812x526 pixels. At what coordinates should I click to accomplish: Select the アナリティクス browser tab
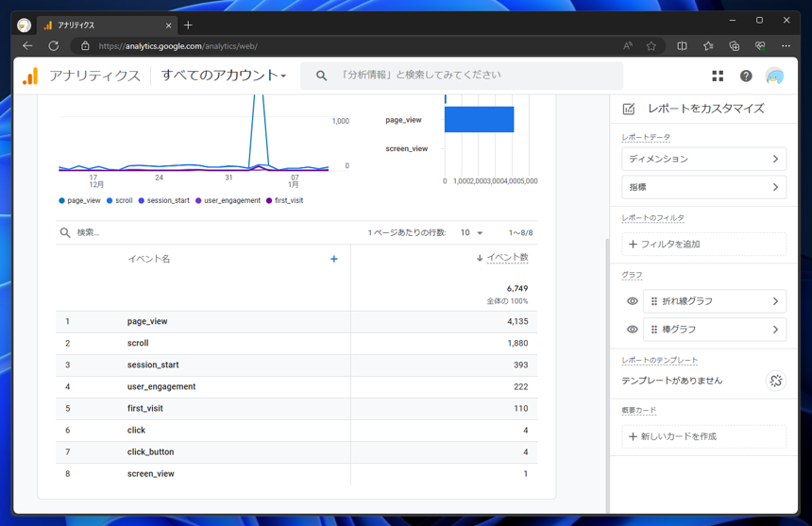point(108,25)
